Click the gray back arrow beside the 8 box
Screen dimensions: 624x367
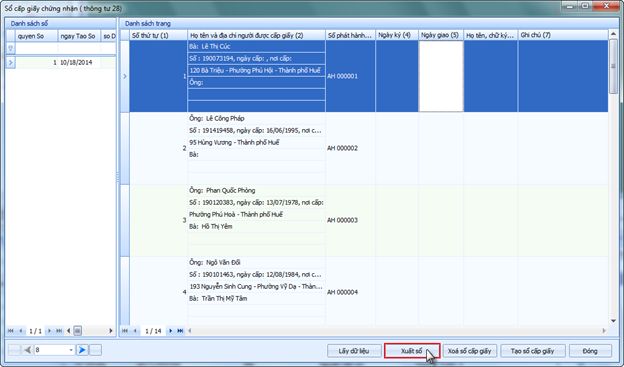pyautogui.click(x=27, y=350)
